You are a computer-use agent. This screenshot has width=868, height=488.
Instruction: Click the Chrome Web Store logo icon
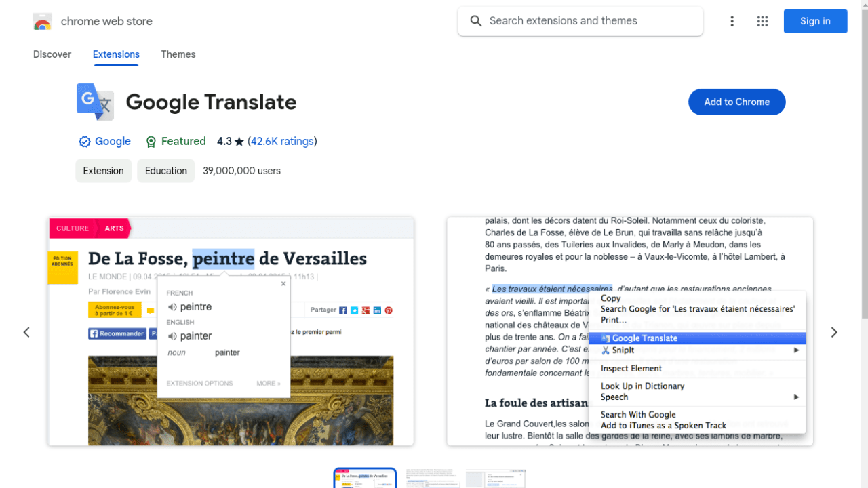point(42,22)
